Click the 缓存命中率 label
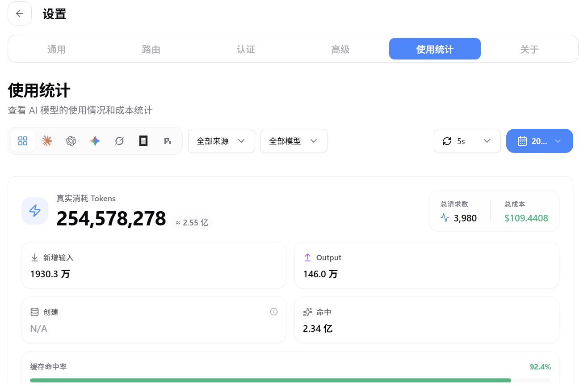 tap(48, 367)
